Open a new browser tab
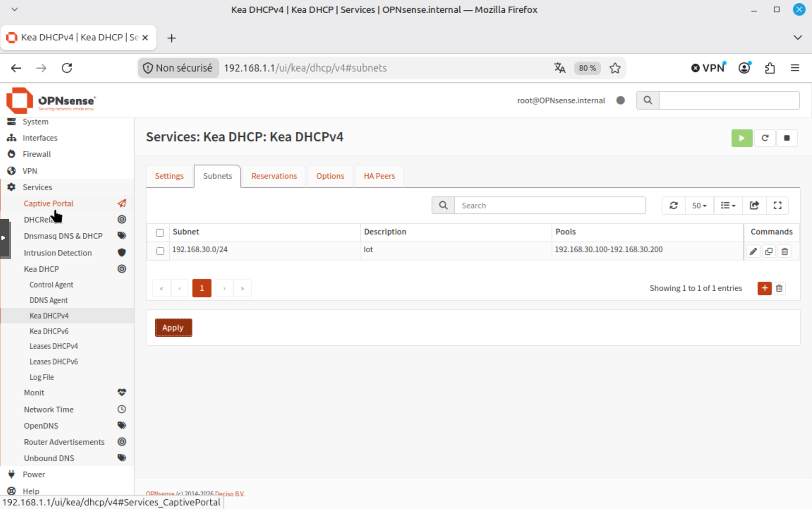 pos(172,38)
